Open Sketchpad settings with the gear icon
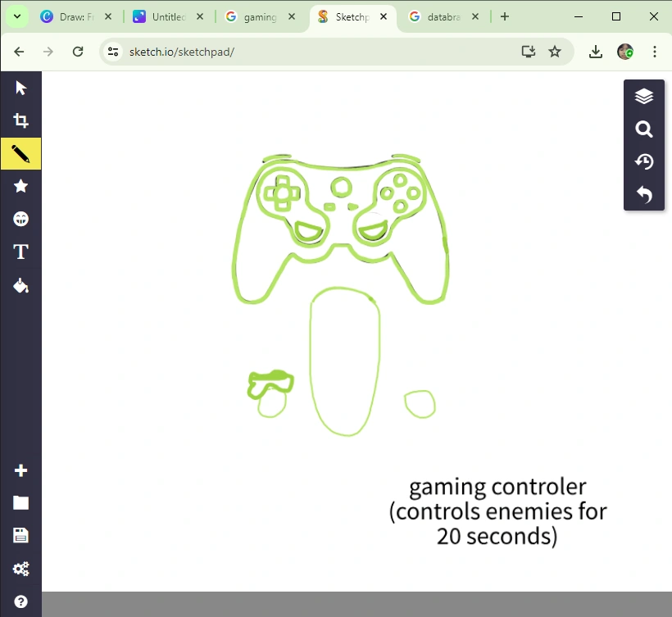The width and height of the screenshot is (672, 617). coord(20,569)
